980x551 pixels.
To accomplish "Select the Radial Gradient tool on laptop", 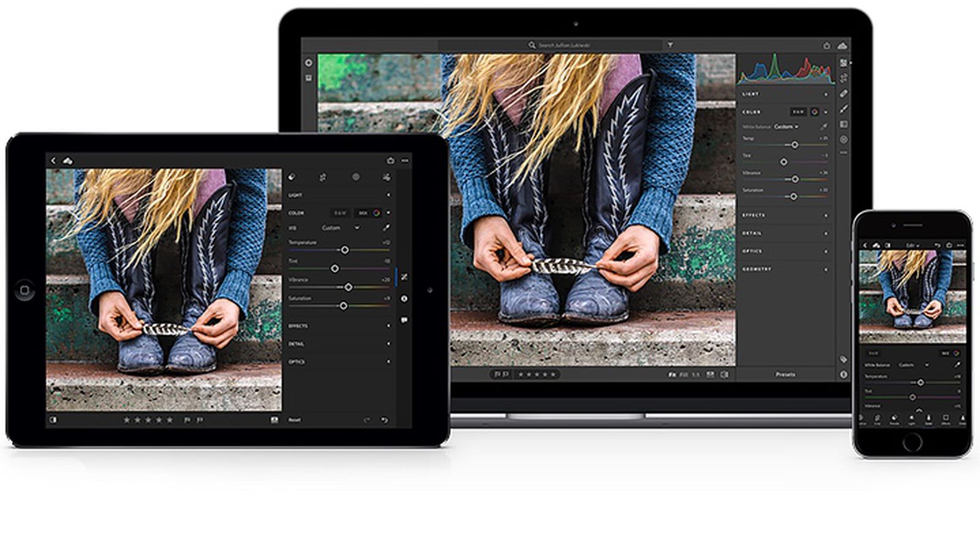I will click(843, 140).
